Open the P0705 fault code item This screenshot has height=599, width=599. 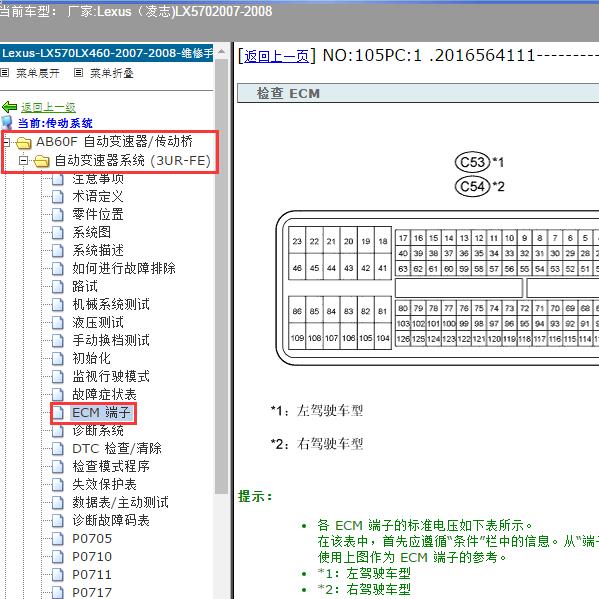[92, 539]
